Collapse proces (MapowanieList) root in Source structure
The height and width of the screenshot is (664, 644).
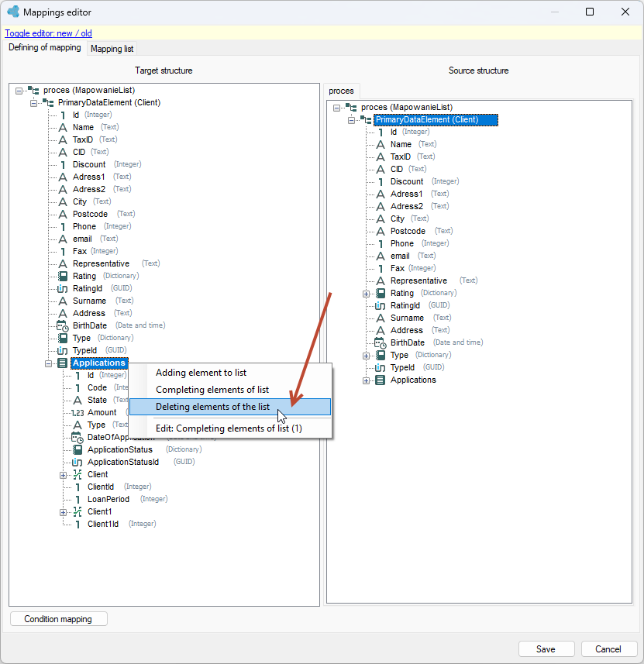336,108
